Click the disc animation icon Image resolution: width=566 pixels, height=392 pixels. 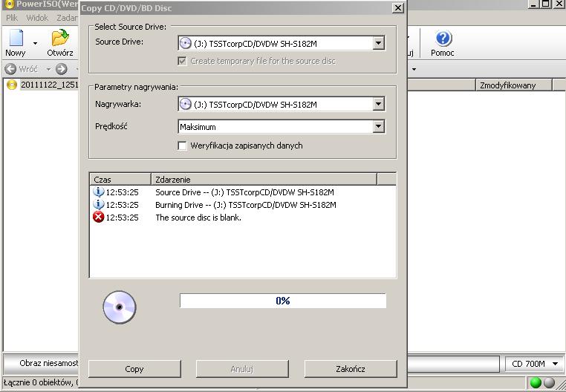coord(120,307)
